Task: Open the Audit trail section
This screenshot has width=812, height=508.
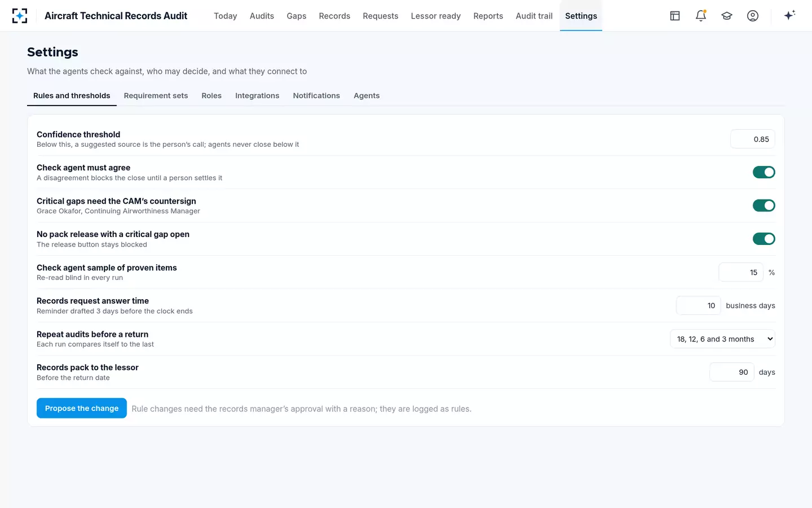Action: [x=534, y=16]
